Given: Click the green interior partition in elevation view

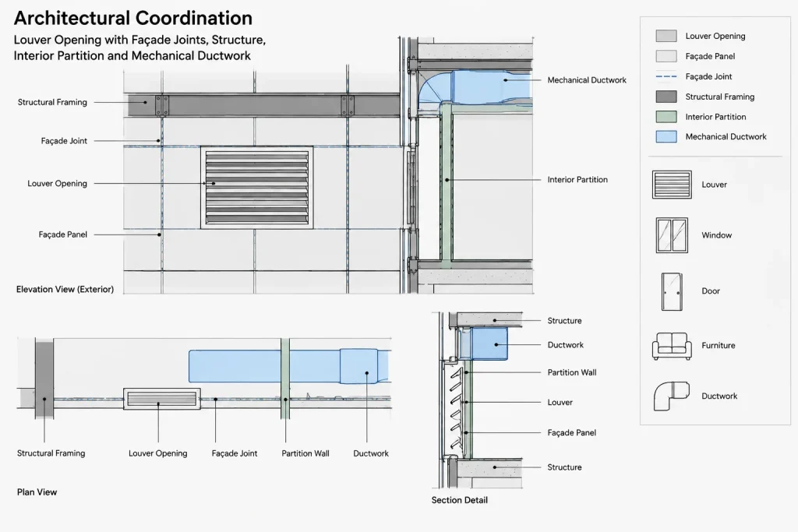Looking at the screenshot, I should click(447, 185).
